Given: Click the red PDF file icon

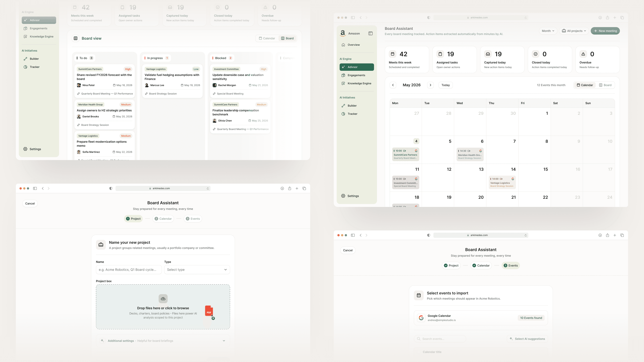Looking at the screenshot, I should [x=209, y=311].
